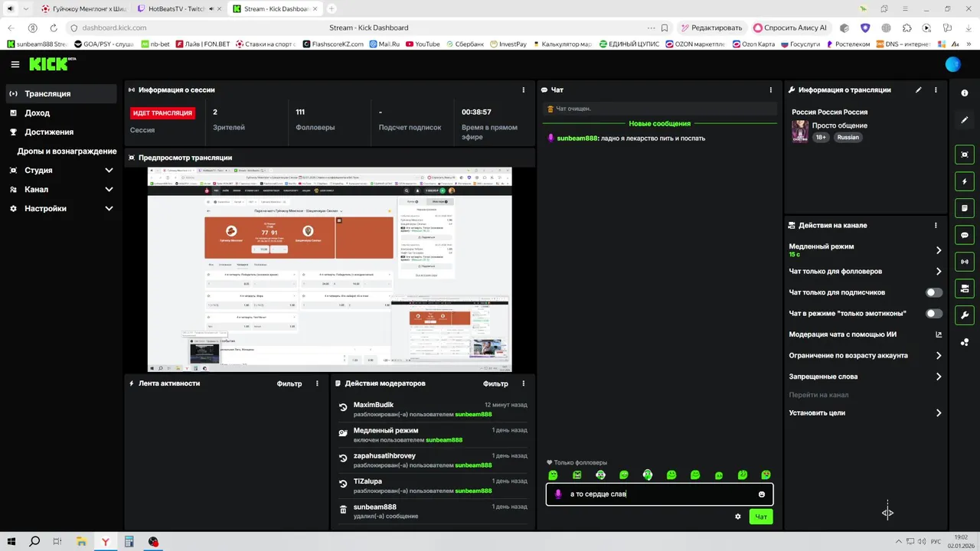This screenshot has width=980, height=551.
Task: Open Чат только для фолловеров options chevron
Action: [939, 271]
